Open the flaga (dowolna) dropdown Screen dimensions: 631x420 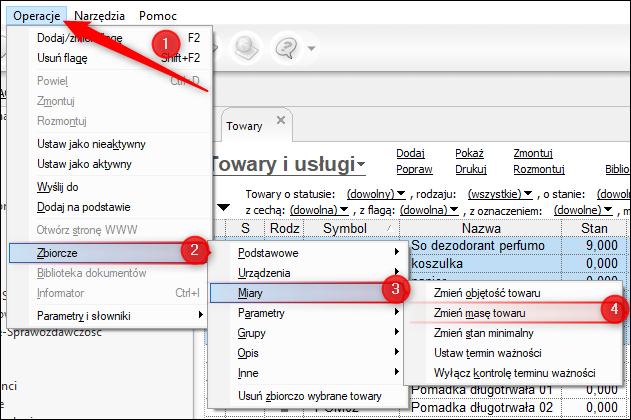[x=429, y=210]
